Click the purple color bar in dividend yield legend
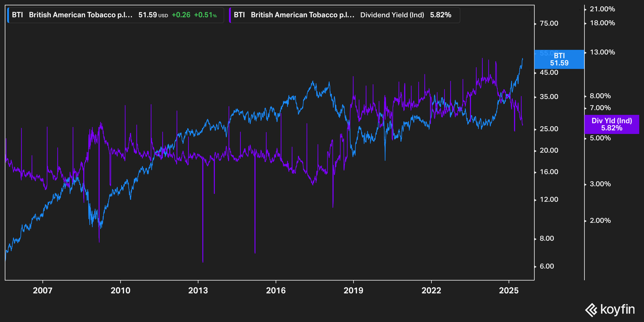Viewport: 644px width, 322px height. click(x=230, y=15)
